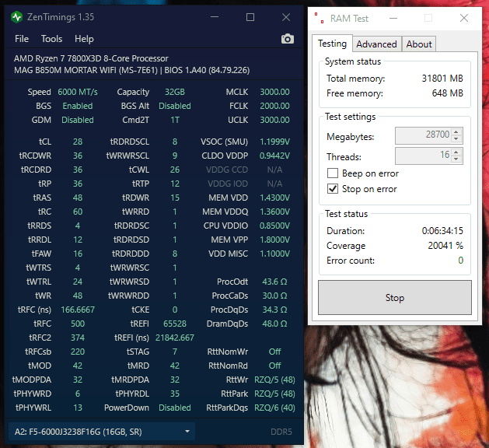
Task: Minimize the ZenTimings window
Action: (215, 17)
